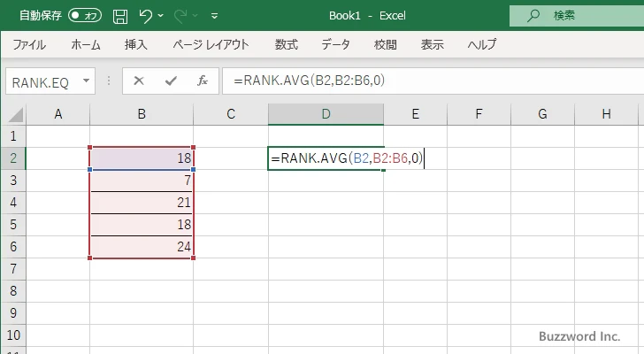
Task: Select row 4 header
Action: coord(12,203)
